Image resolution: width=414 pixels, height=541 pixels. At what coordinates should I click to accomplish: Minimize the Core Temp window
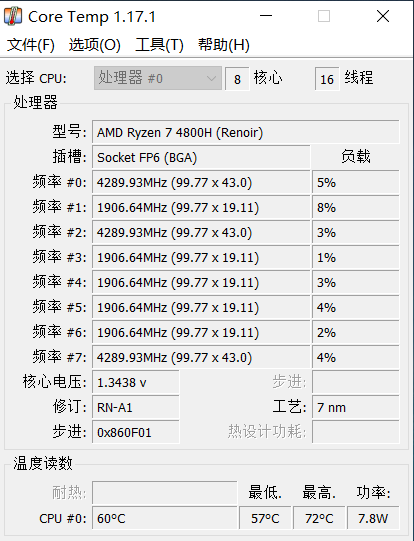266,16
